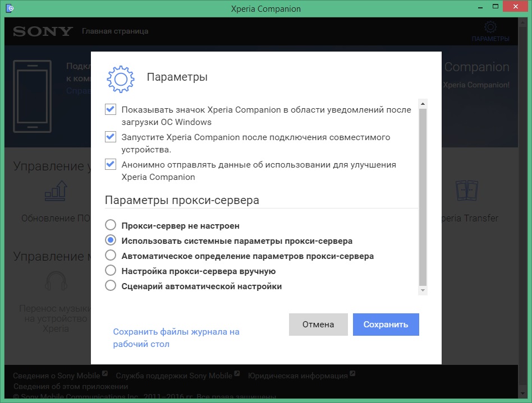Disable anonymous usage data sending
The height and width of the screenshot is (403, 532).
click(110, 164)
